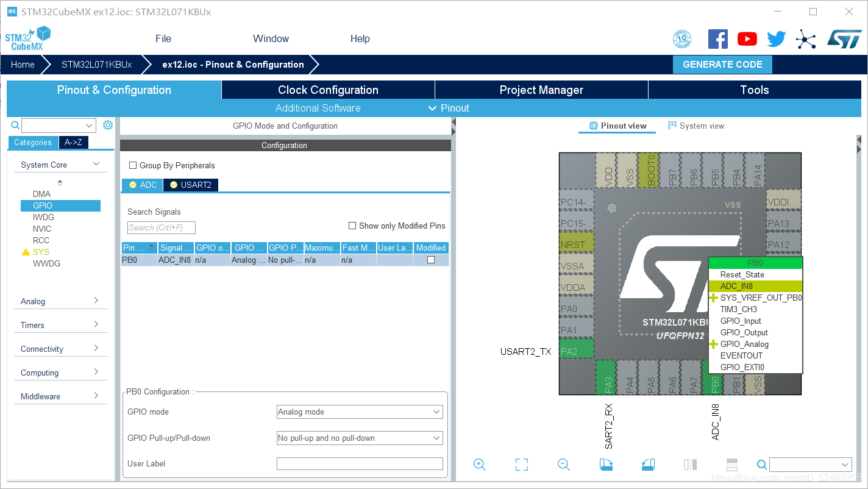
Task: Open the ST Twitter icon
Action: (777, 39)
